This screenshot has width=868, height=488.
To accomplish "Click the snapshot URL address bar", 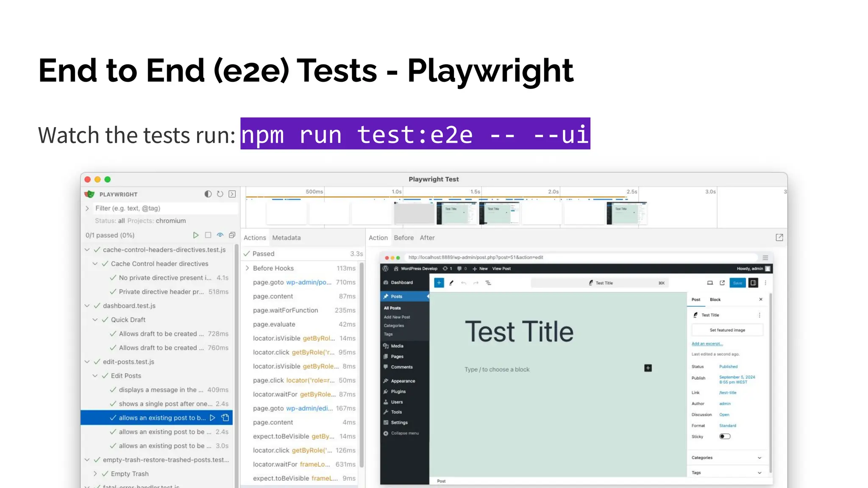I will 581,258.
